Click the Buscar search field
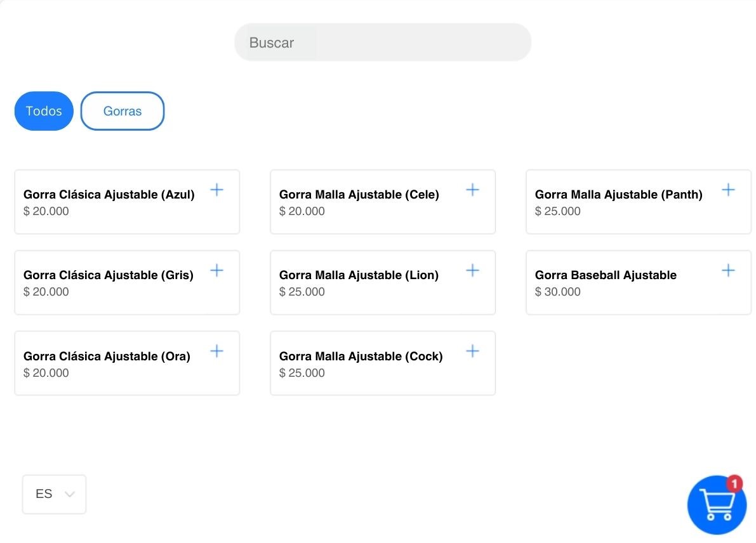 (x=383, y=43)
